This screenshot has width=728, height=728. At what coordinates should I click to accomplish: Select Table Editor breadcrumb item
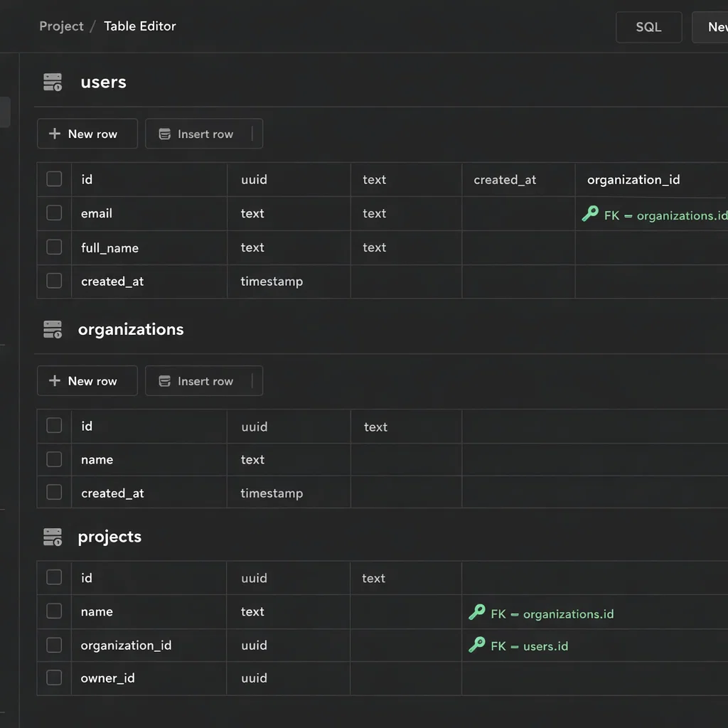pyautogui.click(x=139, y=26)
